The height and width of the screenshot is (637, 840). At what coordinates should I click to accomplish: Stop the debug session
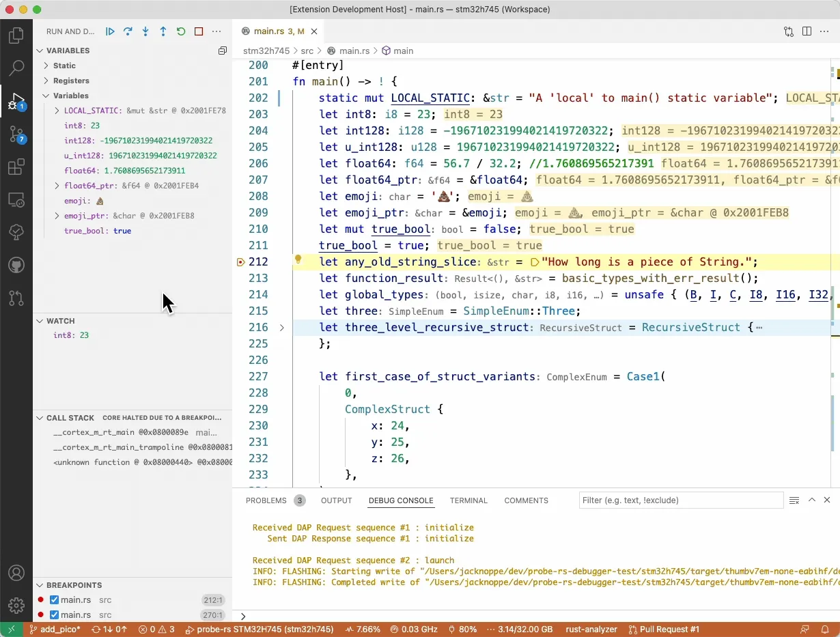199,31
